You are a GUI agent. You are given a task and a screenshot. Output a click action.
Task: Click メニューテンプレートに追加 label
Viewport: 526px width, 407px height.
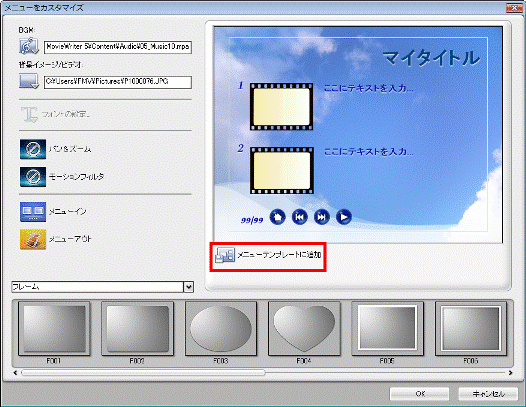[x=279, y=255]
